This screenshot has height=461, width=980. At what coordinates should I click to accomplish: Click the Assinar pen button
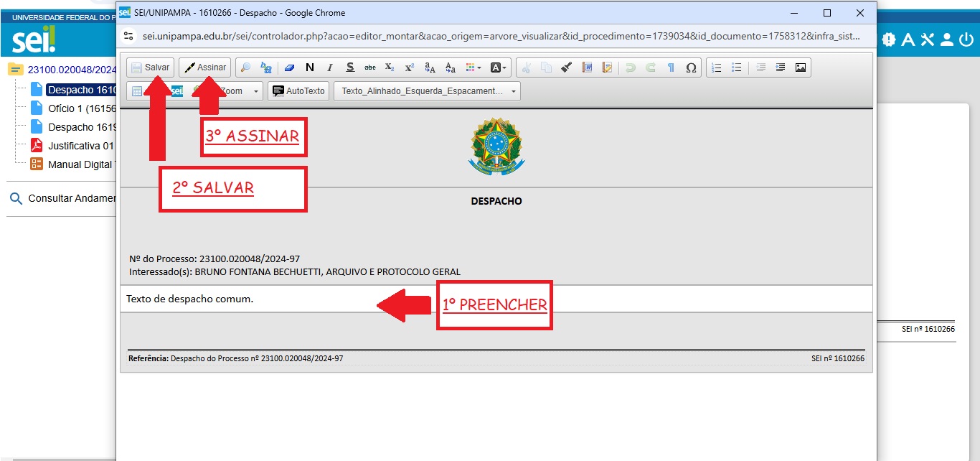(x=205, y=67)
